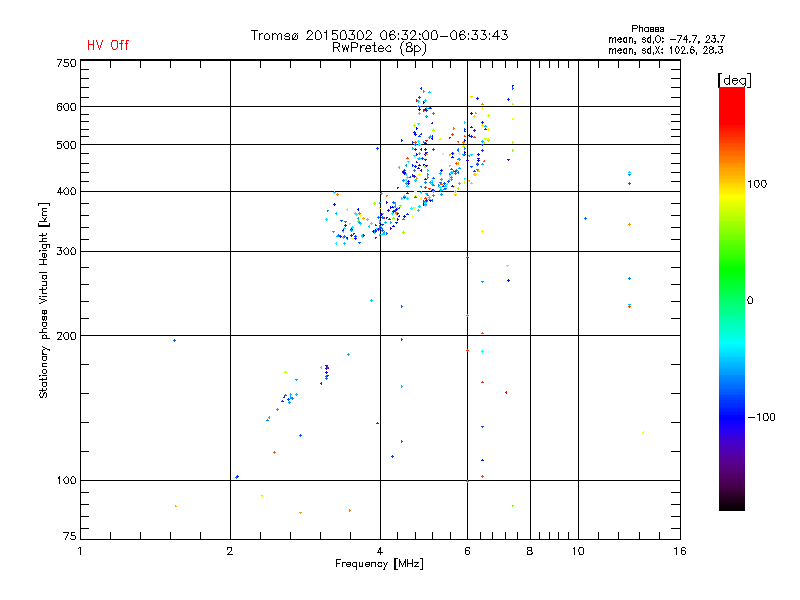
Task: Click the 'Phases' header in top right
Action: (647, 29)
